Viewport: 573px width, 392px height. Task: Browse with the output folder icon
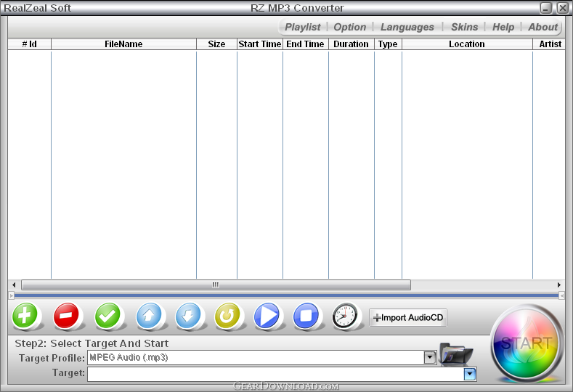pyautogui.click(x=456, y=354)
